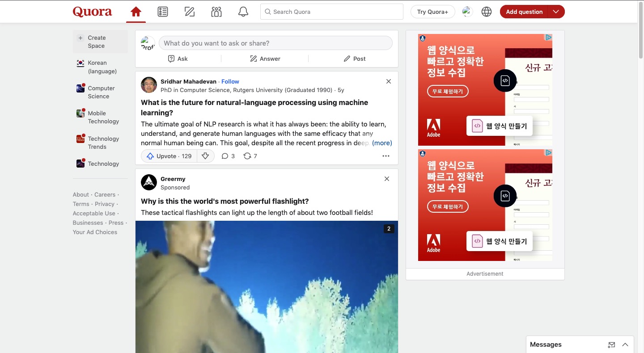Screen dimensions: 644x353
Task: Click 웹 양식 만들기 in the lower Adobe ad
Action: [x=500, y=241]
